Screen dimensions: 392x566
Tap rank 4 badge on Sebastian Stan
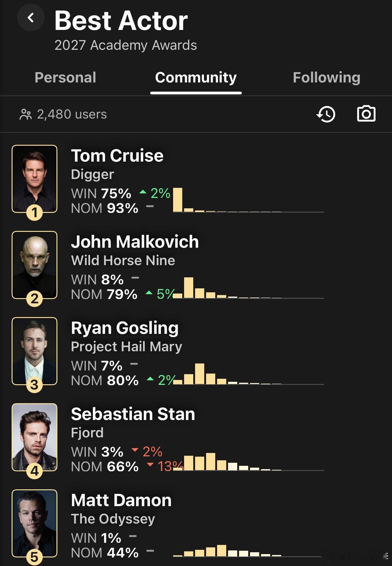click(34, 471)
